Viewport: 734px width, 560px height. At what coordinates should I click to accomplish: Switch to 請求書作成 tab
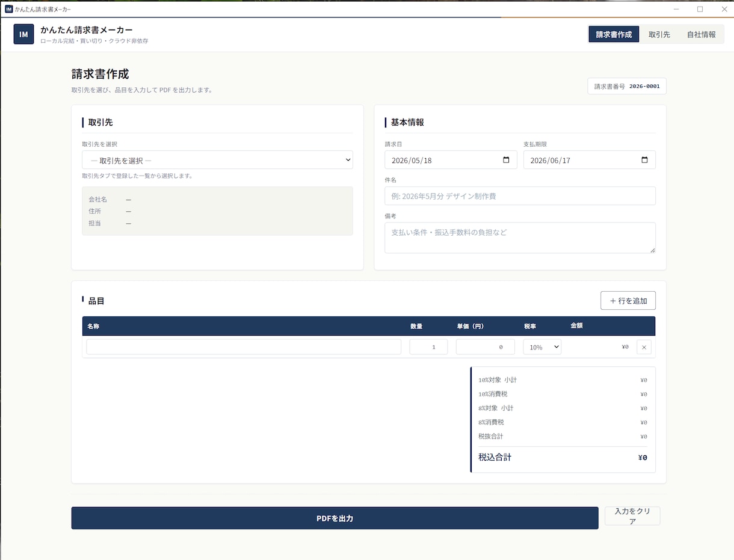pyautogui.click(x=614, y=34)
